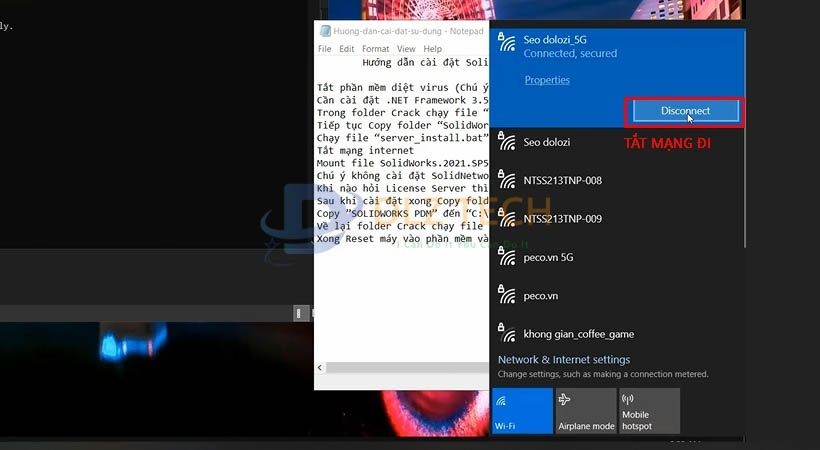
Task: Click the Notepad document icon in title bar
Action: point(324,31)
